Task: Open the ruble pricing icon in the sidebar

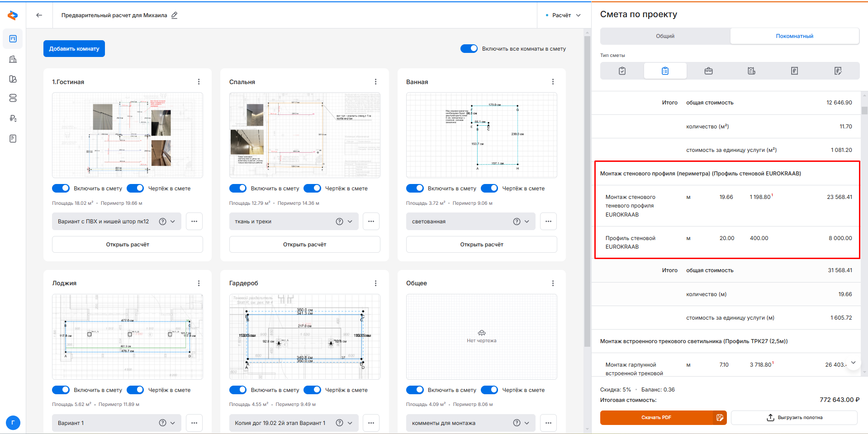Action: pos(13,118)
